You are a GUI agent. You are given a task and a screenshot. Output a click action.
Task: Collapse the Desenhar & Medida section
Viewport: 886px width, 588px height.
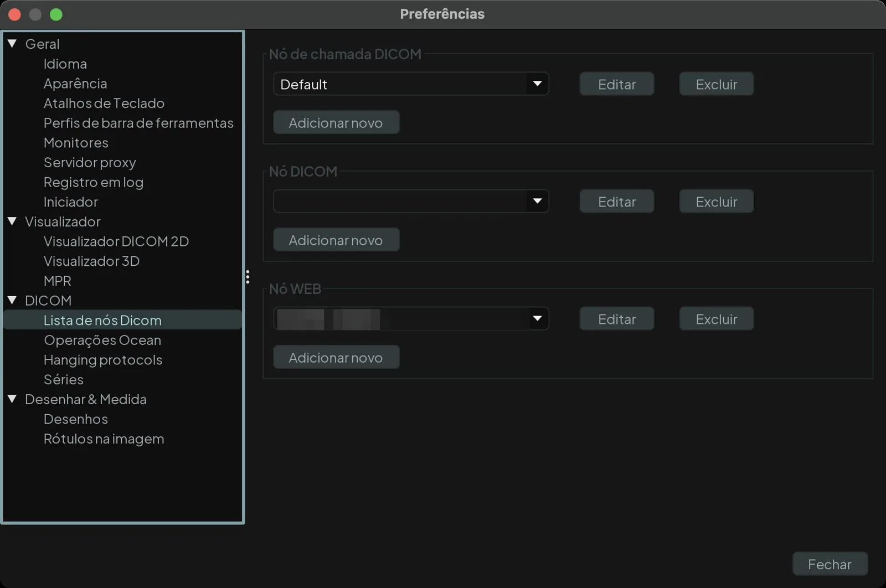point(12,399)
